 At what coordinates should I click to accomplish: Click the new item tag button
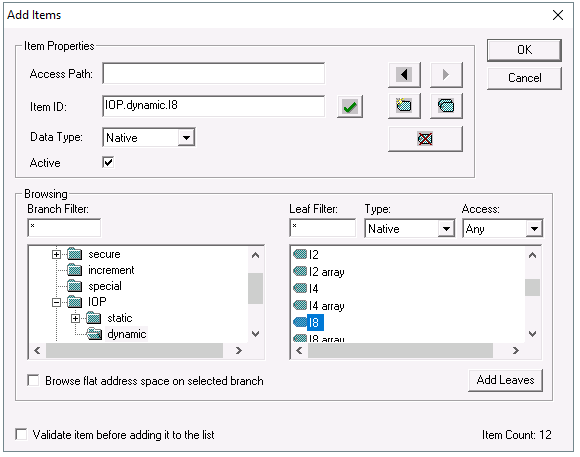coord(404,106)
